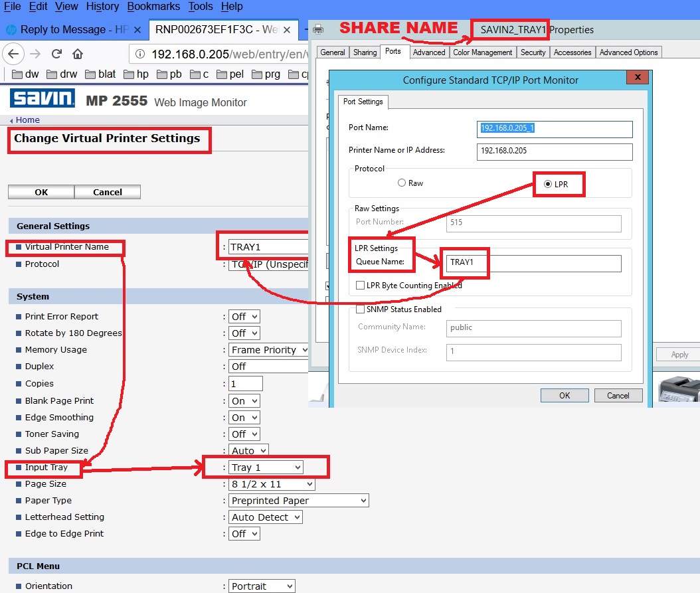Image resolution: width=700 pixels, height=593 pixels.
Task: Enable LPR Byte Counting checkbox
Action: 361,286
